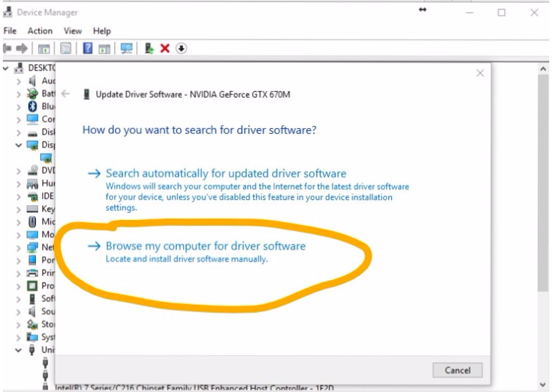This screenshot has width=555, height=392.
Task: Click the blue Help question-mark toolbar icon
Action: [88, 48]
